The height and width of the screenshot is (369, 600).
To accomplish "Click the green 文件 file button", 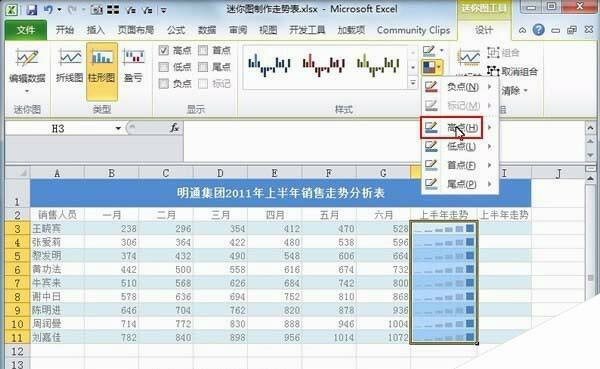I will [26, 30].
